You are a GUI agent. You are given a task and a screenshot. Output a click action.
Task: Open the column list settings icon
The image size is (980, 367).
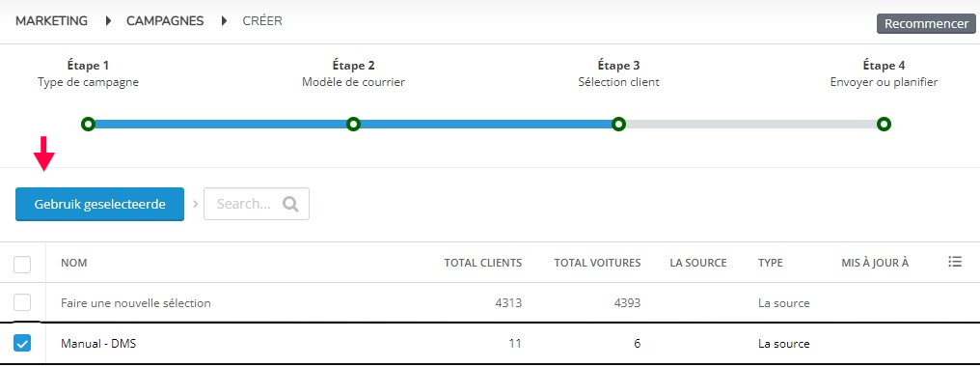click(x=954, y=262)
